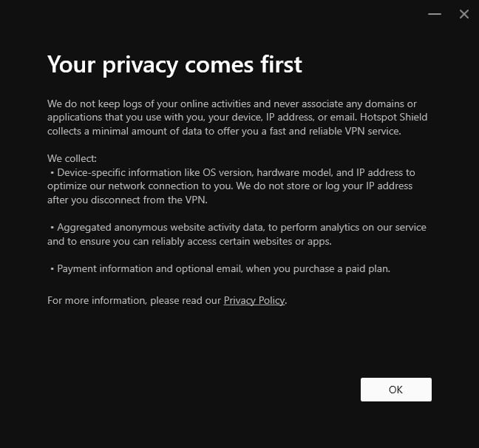The width and height of the screenshot is (479, 448).
Task: Click the 'fast and reliable VPN service' text
Action: (335, 131)
